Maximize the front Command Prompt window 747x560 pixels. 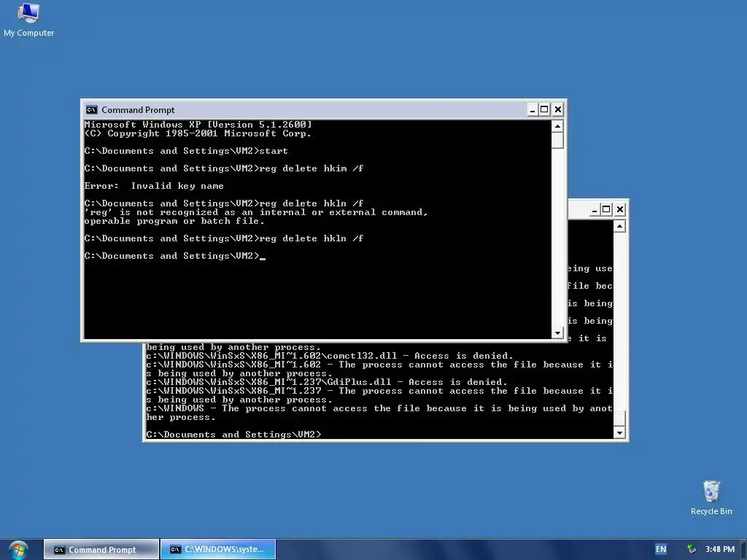(544, 110)
